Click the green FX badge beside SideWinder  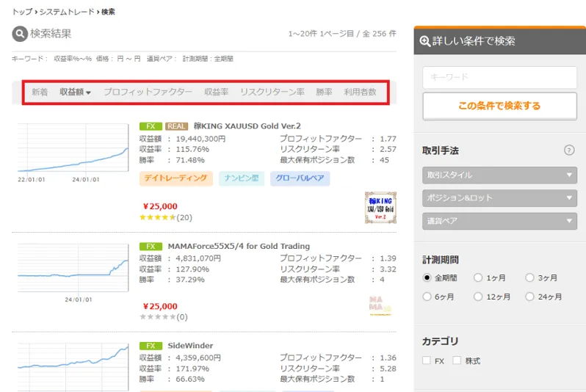coord(150,346)
